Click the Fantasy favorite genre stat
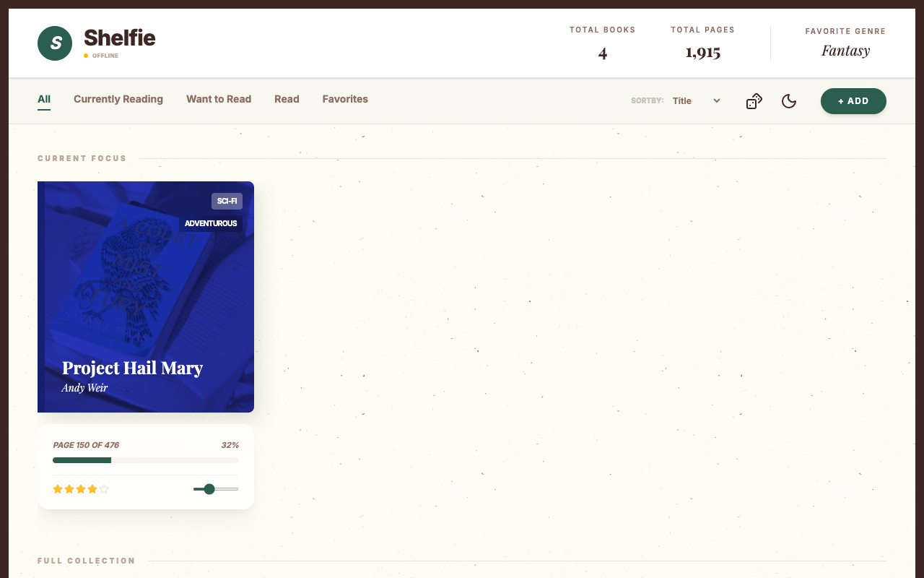 tap(845, 51)
